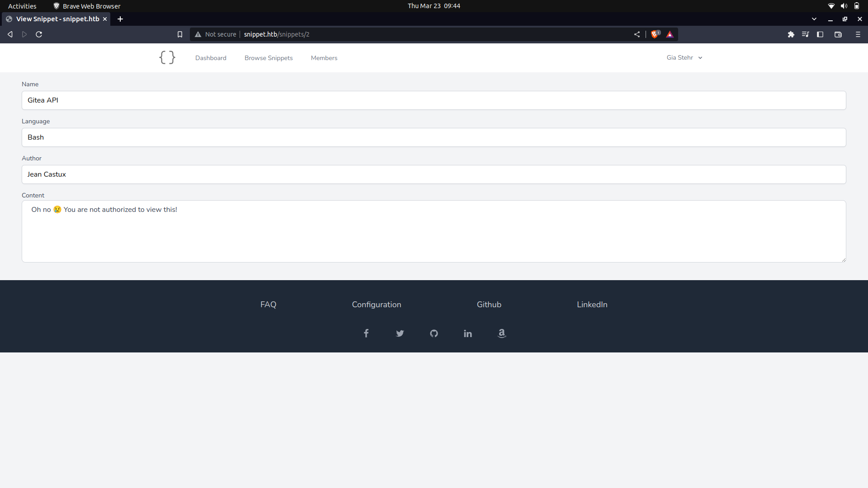Open the browser hamburger menu

tap(858, 34)
